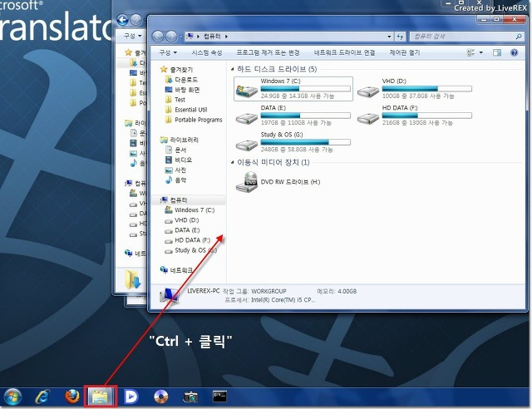Open 문서 library
Image resolution: width=532 pixels, height=409 pixels.
coord(180,150)
